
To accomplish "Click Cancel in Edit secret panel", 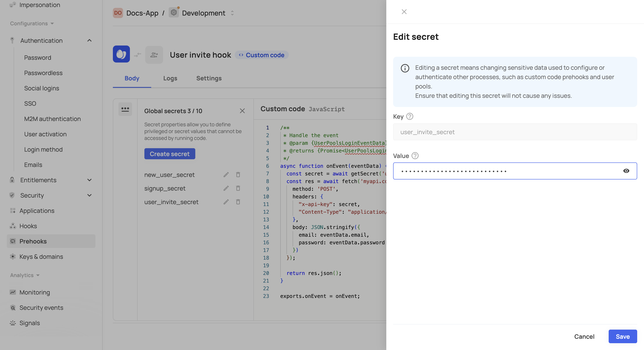I will point(584,337).
